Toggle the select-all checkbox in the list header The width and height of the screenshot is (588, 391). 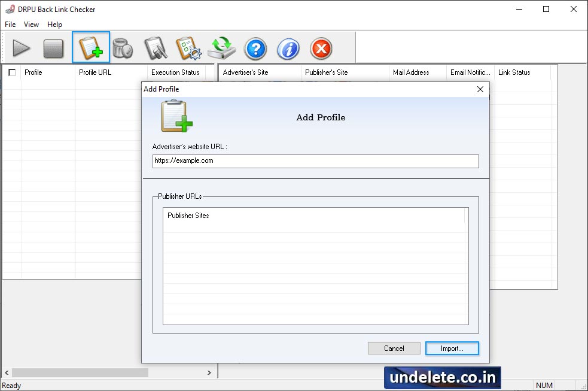(x=11, y=72)
